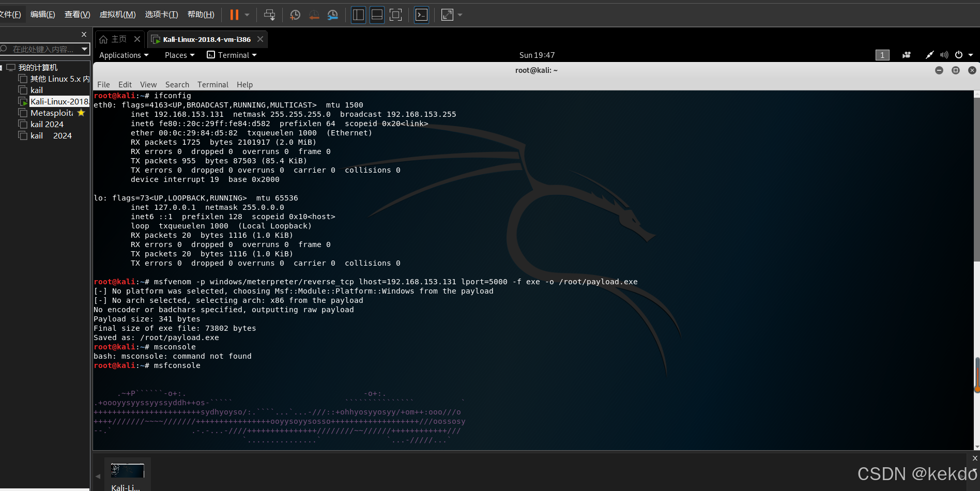Take a snapshot of the virtual machine
Screen dimensions: 980x491
tap(295, 15)
